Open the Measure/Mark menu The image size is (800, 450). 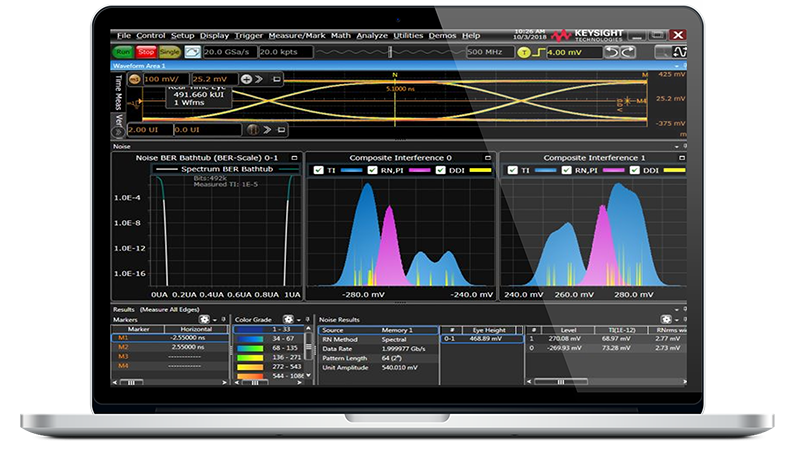(x=297, y=36)
